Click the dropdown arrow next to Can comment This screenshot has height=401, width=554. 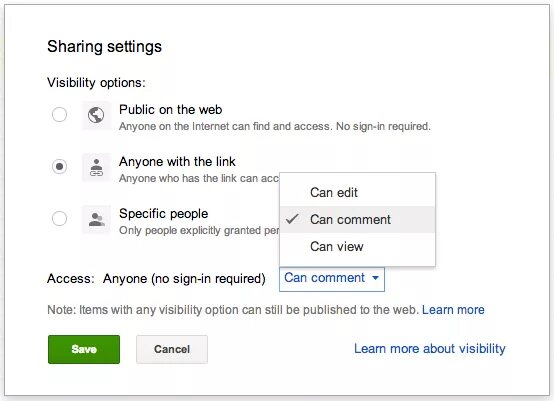pos(376,278)
